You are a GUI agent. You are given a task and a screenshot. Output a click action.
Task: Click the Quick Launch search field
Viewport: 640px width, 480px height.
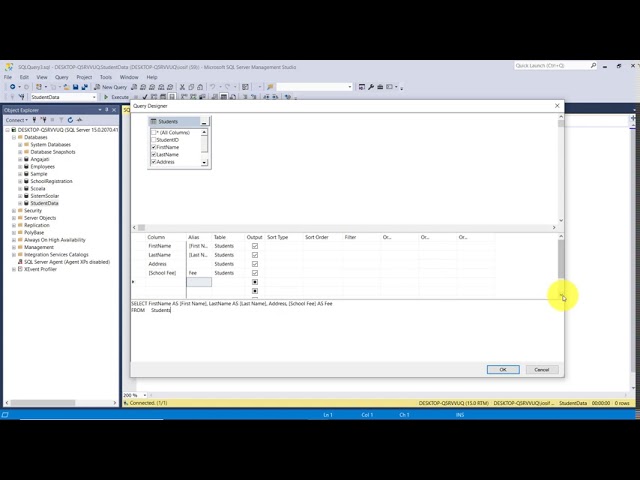(x=551, y=65)
